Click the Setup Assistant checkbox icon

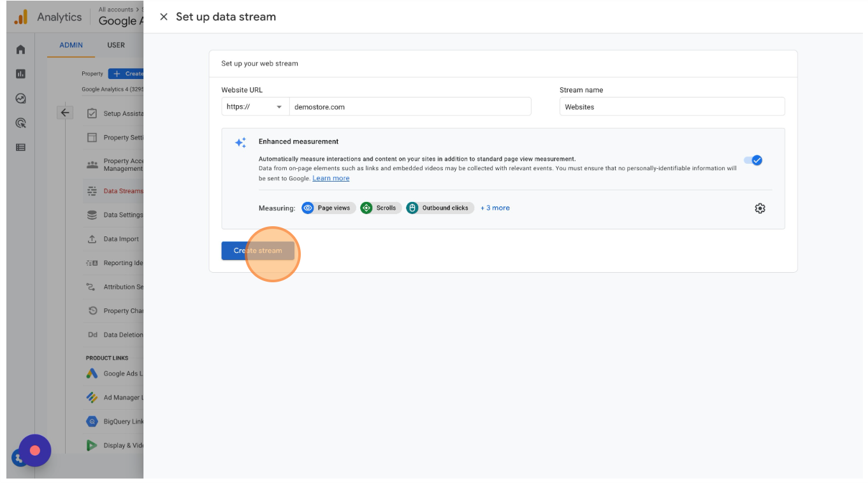click(92, 113)
